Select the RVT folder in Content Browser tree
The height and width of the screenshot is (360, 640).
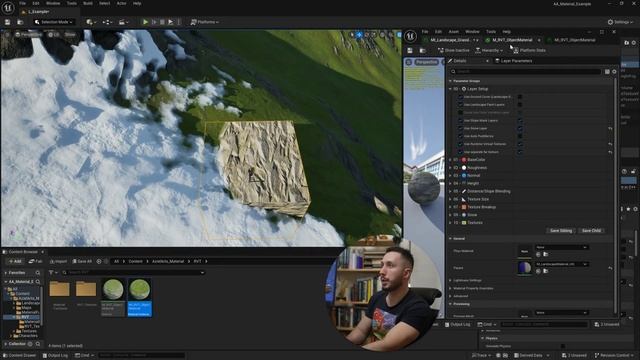24,317
